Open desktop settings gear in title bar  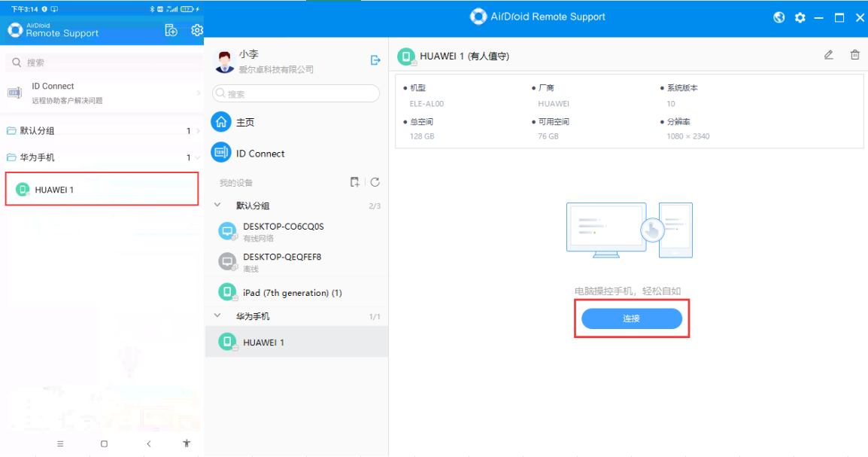coord(800,18)
